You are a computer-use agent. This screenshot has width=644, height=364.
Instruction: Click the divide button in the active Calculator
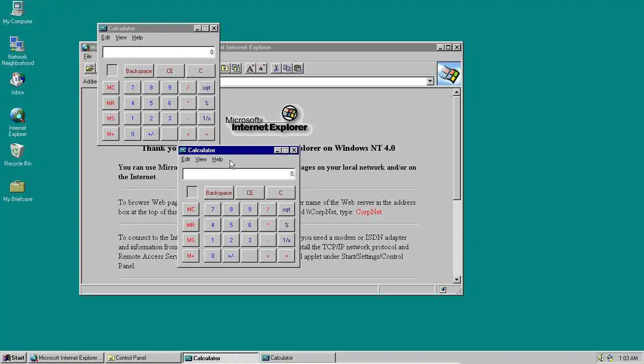[268, 209]
